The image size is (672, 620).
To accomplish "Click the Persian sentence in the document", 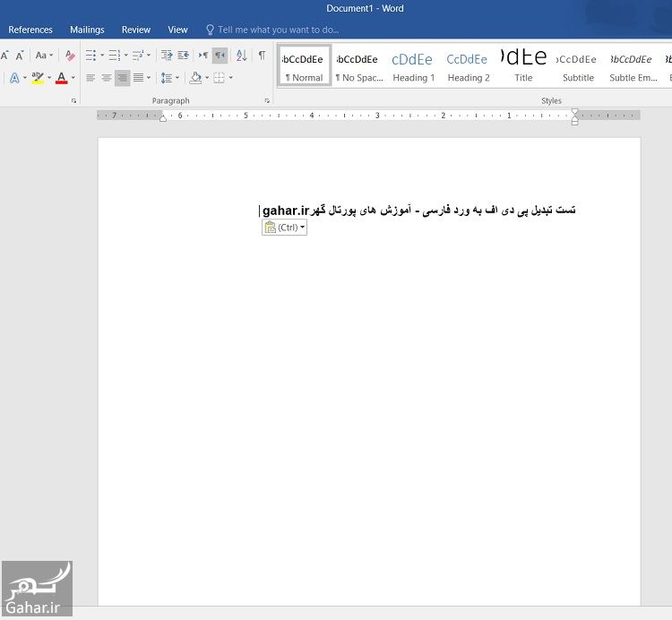I will pyautogui.click(x=443, y=210).
